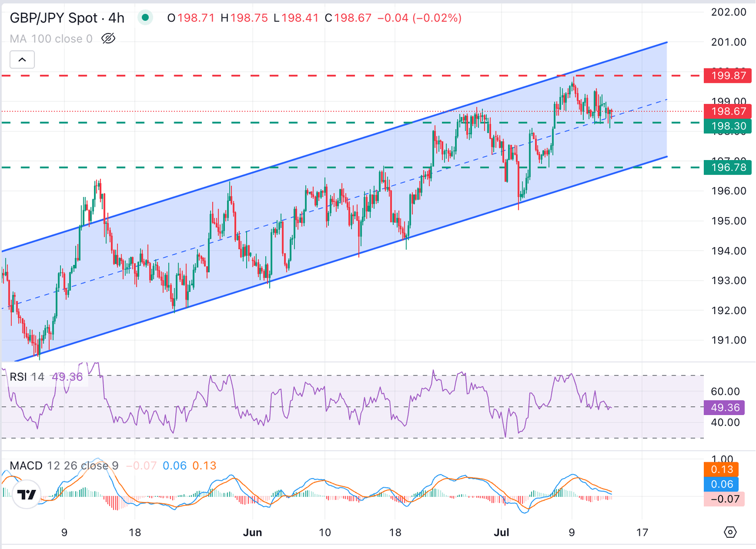The height and width of the screenshot is (549, 756).
Task: Click the -0.02% change percentage
Action: pyautogui.click(x=436, y=18)
